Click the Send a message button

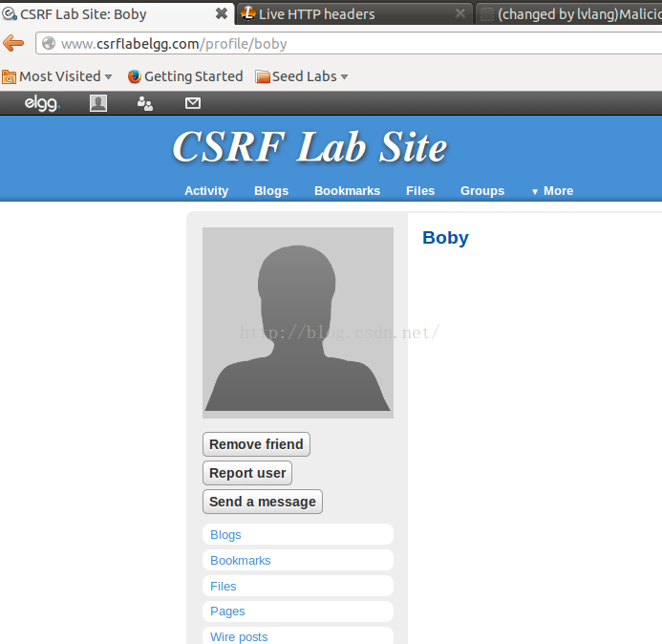[263, 502]
